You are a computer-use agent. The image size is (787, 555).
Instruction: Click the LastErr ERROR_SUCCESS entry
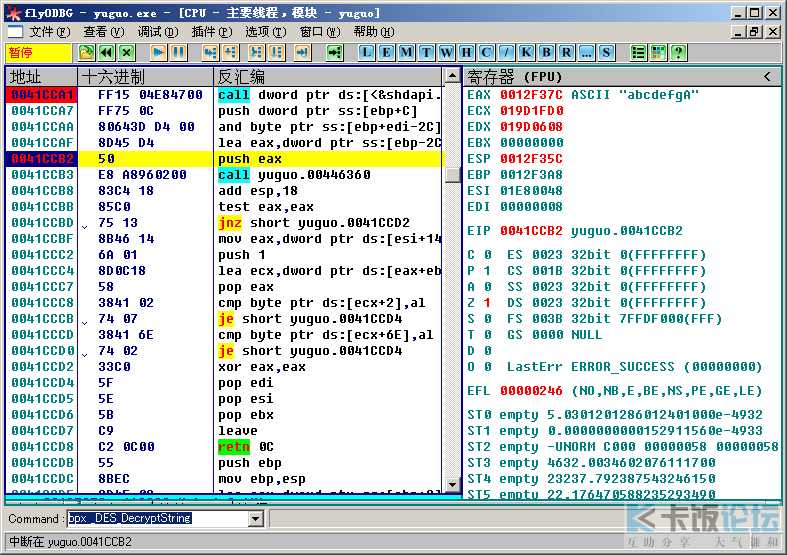(x=634, y=367)
